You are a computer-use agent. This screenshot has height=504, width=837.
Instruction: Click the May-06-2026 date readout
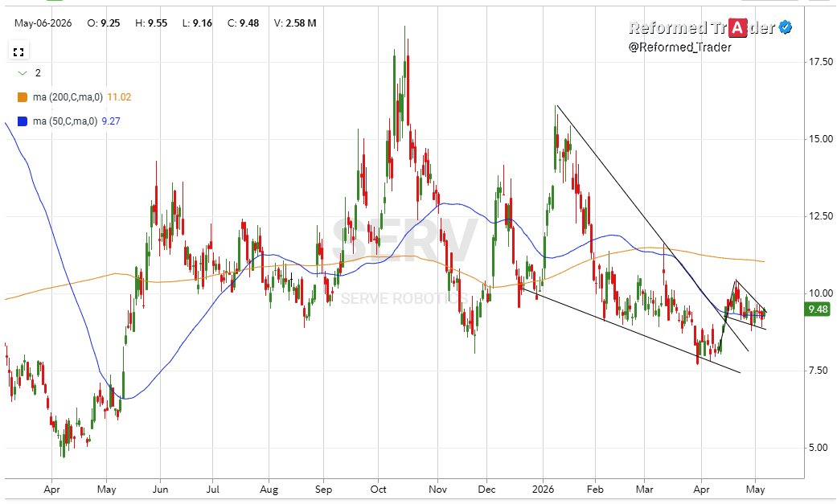[x=43, y=23]
